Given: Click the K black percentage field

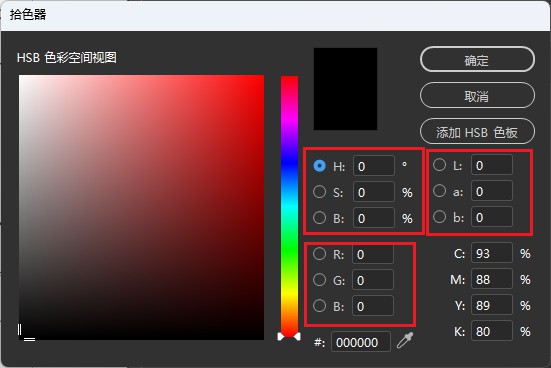Looking at the screenshot, I should 491,331.
